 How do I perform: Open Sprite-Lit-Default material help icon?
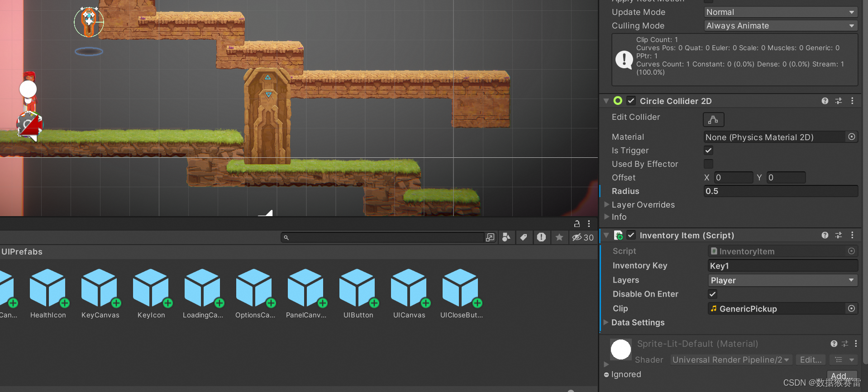click(x=834, y=344)
